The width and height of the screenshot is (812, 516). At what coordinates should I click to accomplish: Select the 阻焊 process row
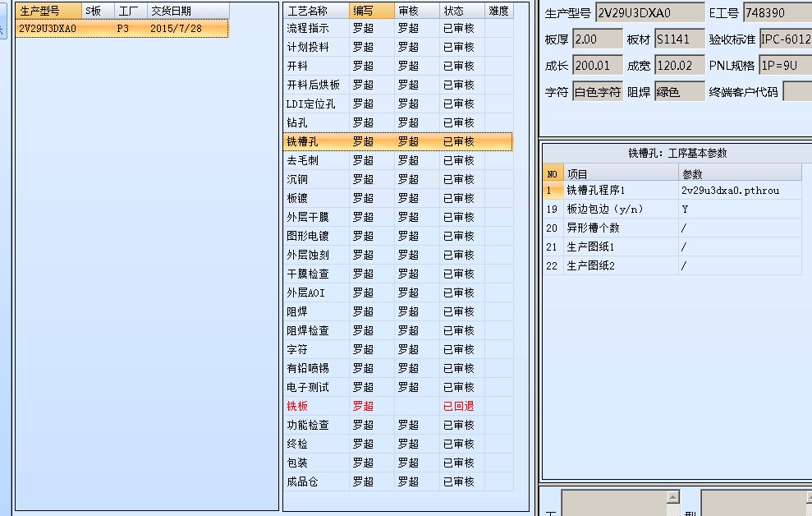coord(398,312)
